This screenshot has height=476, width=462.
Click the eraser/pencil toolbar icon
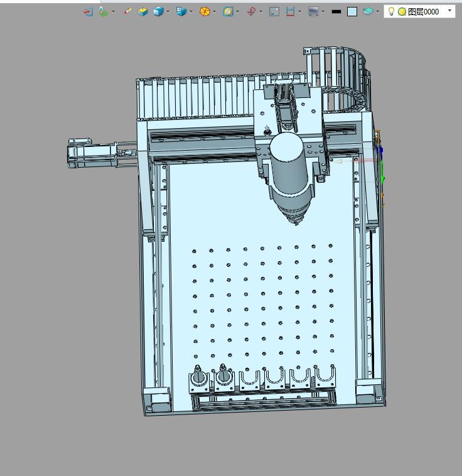click(128, 11)
